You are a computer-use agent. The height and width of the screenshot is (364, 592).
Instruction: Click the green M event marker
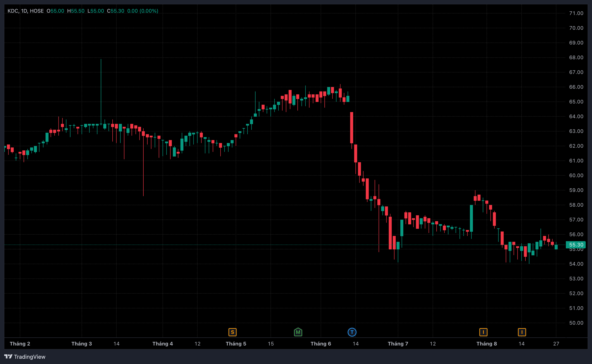coord(298,332)
